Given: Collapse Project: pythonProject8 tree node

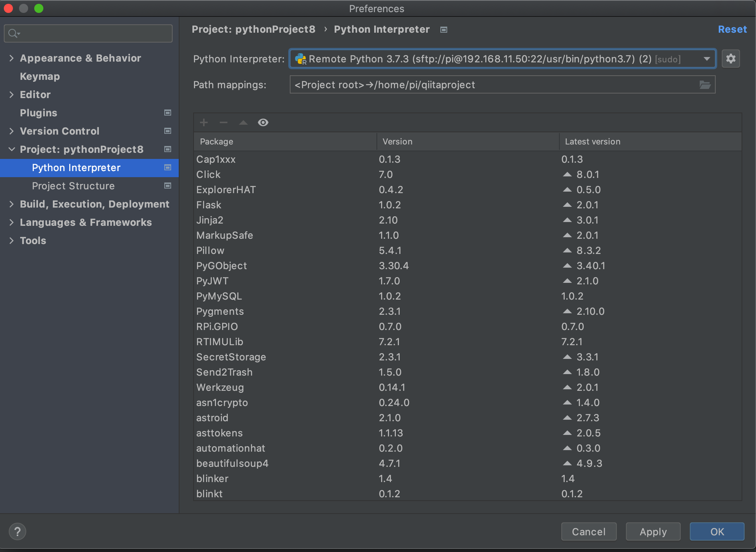Looking at the screenshot, I should tap(11, 149).
